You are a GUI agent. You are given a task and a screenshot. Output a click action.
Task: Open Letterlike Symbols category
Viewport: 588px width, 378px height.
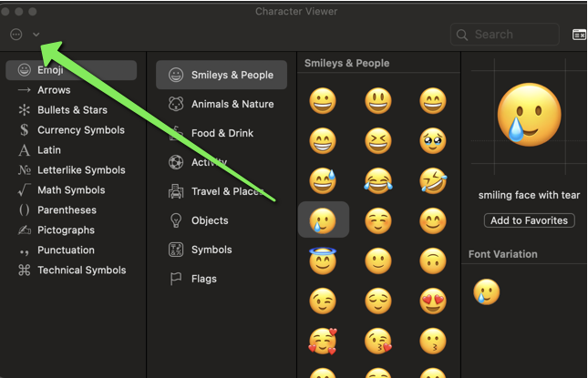point(71,170)
